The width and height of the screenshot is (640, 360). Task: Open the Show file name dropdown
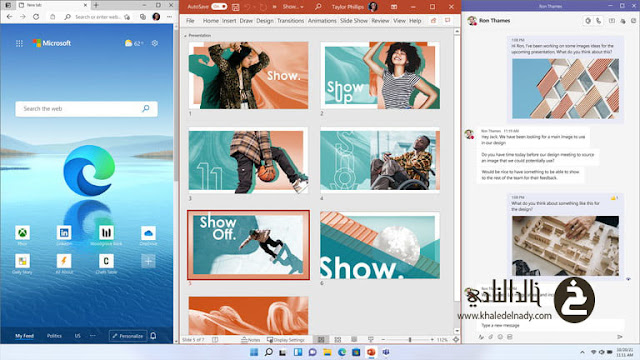point(293,7)
